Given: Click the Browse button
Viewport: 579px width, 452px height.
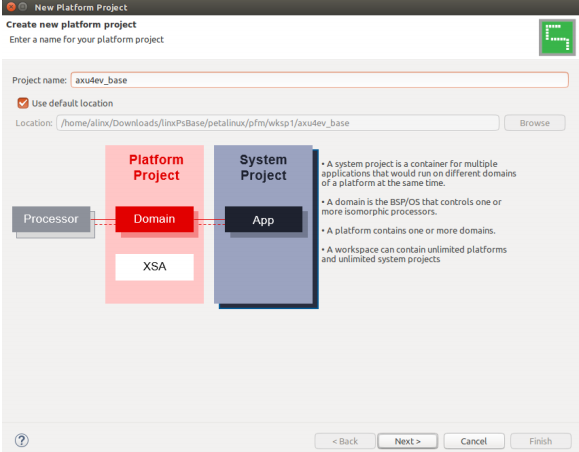Looking at the screenshot, I should click(x=534, y=123).
